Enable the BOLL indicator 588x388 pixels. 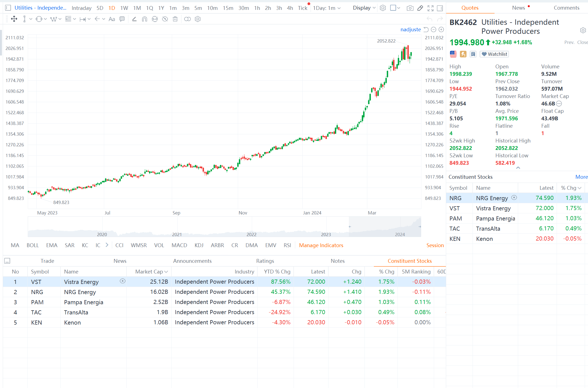point(32,245)
